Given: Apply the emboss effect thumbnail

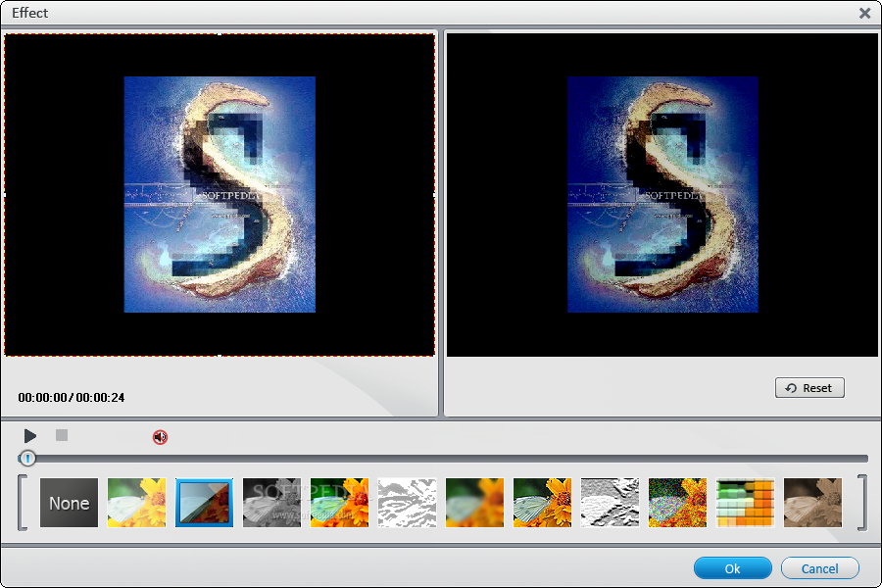Looking at the screenshot, I should click(610, 503).
